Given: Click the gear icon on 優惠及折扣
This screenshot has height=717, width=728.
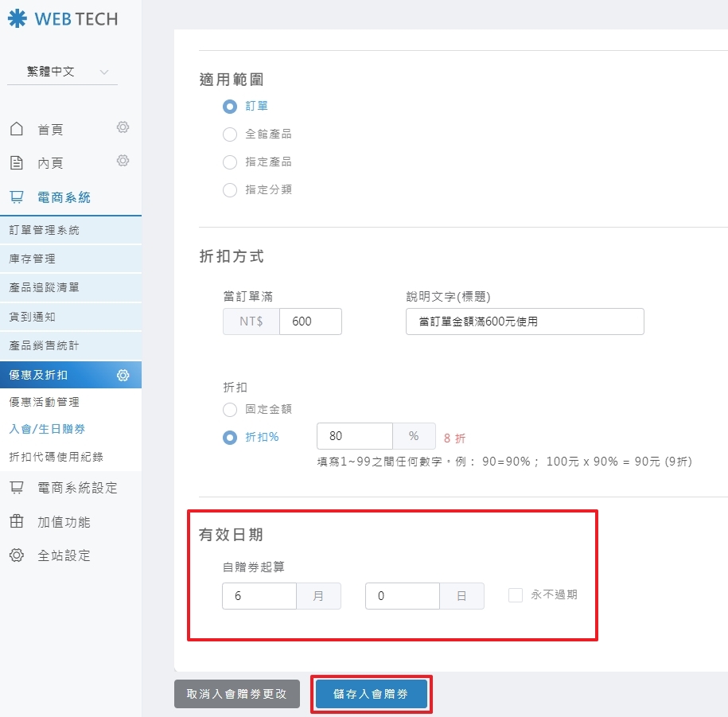Looking at the screenshot, I should [123, 375].
